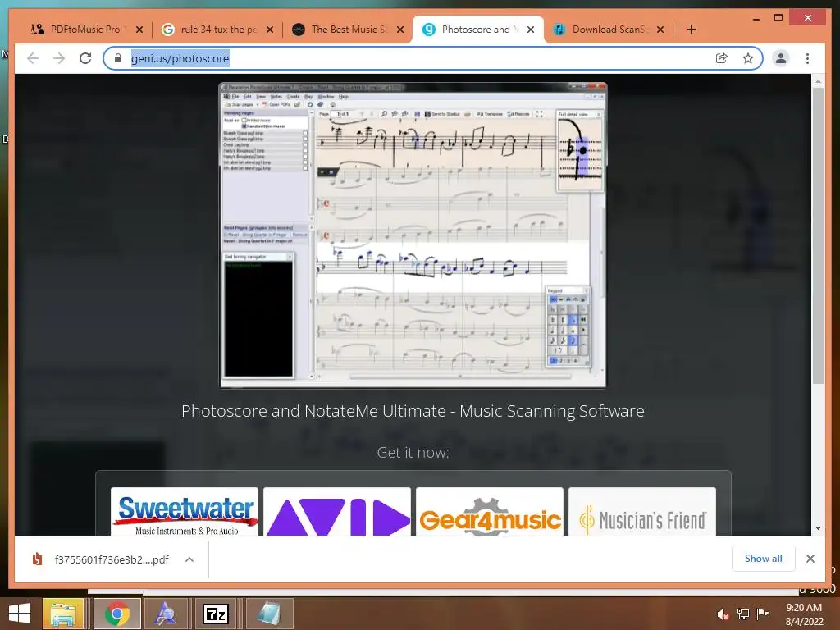This screenshot has width=840, height=630.
Task: Switch to the PDFtoMusic Pro tab
Action: click(x=85, y=30)
